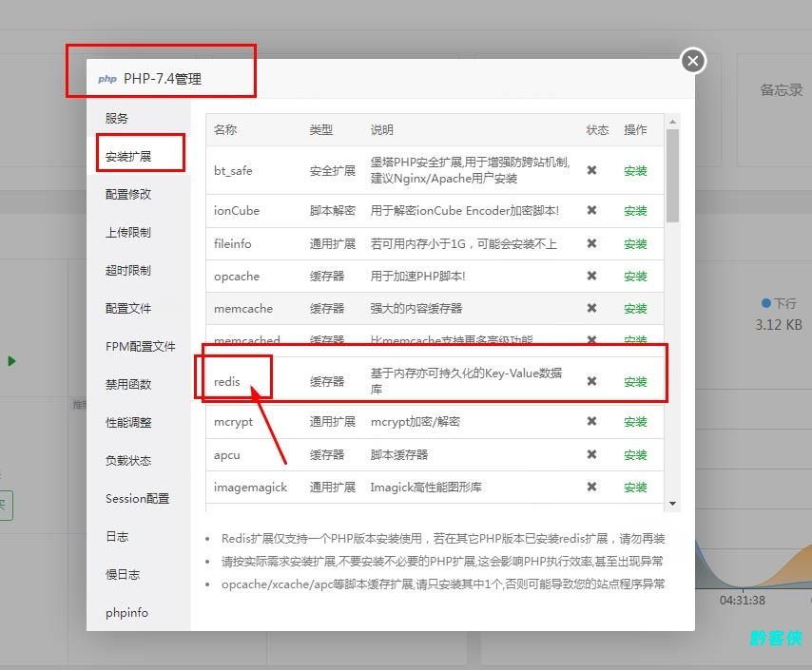Install the ionCube extension
Image resolution: width=812 pixels, height=670 pixels.
pyautogui.click(x=635, y=211)
